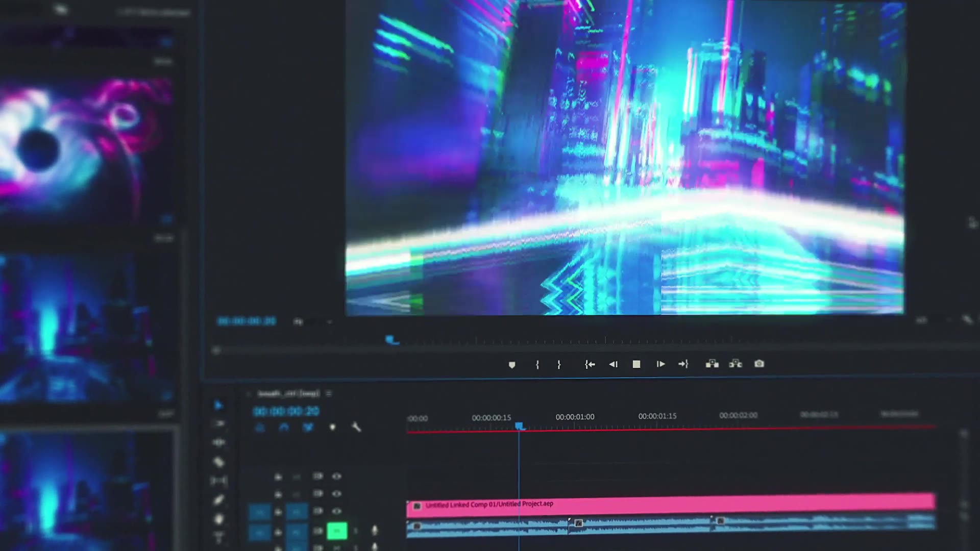Add a marker in the Program Monitor

point(512,364)
